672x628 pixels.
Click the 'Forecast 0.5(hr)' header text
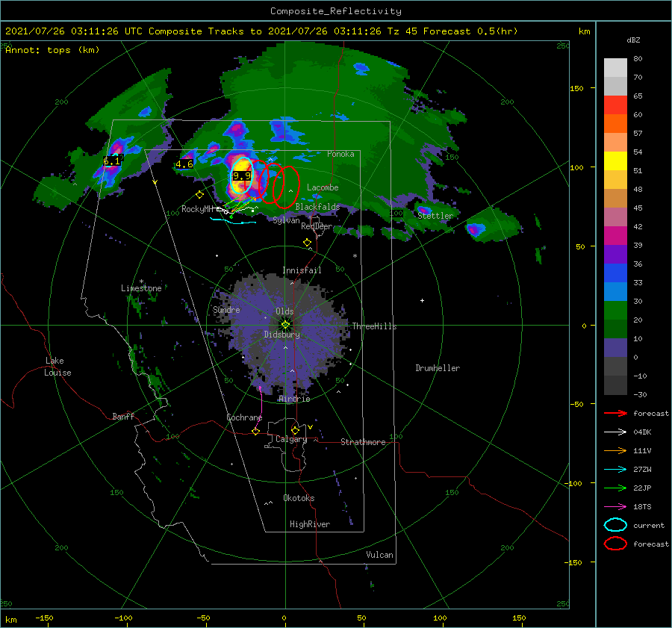(x=470, y=31)
